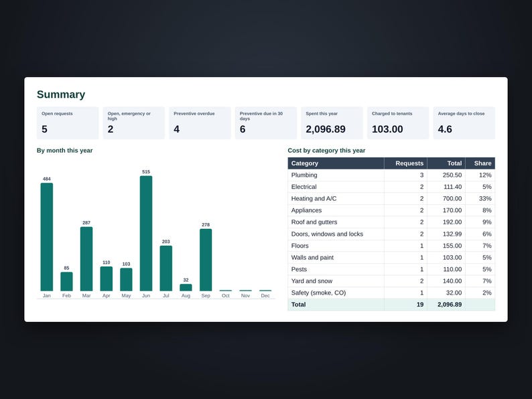This screenshot has height=399, width=532.
Task: Click the Nov axis label
Action: coord(245,296)
